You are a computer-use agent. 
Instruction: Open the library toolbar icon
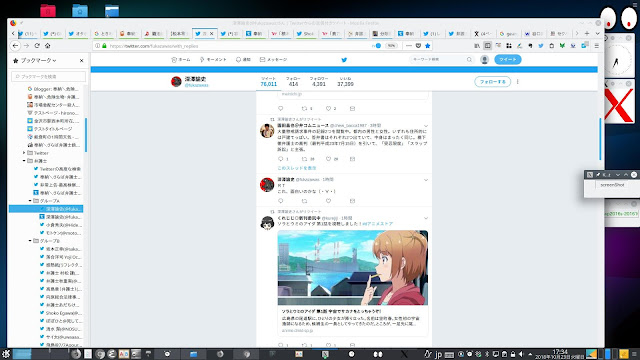(x=477, y=46)
